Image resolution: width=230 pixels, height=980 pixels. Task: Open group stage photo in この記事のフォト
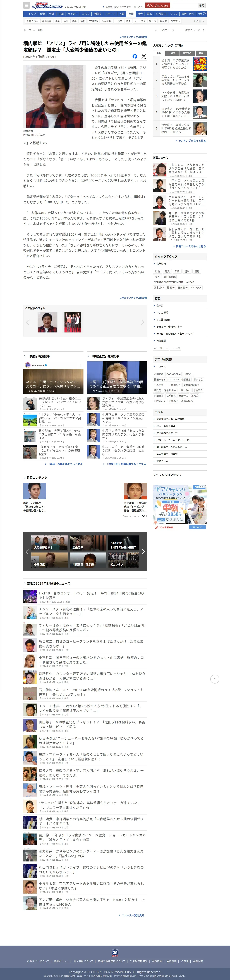point(73,322)
